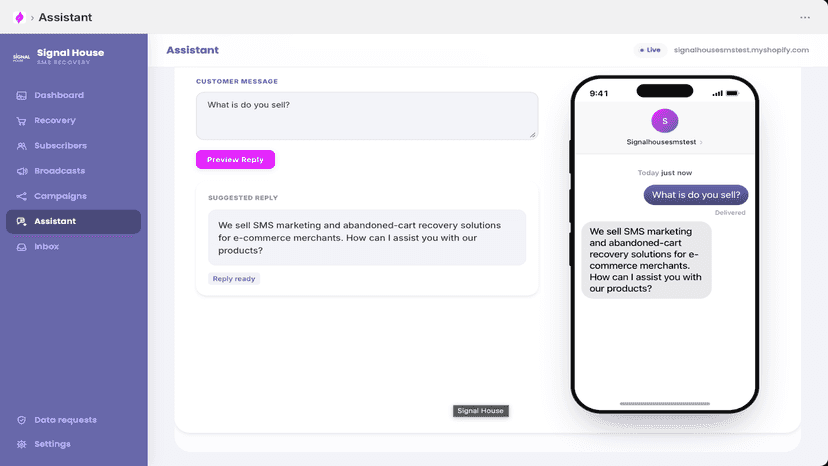
Task: Click the phone home indicator bar
Action: point(665,404)
